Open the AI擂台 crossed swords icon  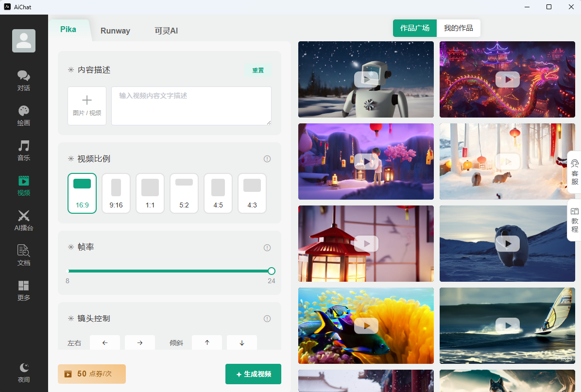tap(24, 221)
